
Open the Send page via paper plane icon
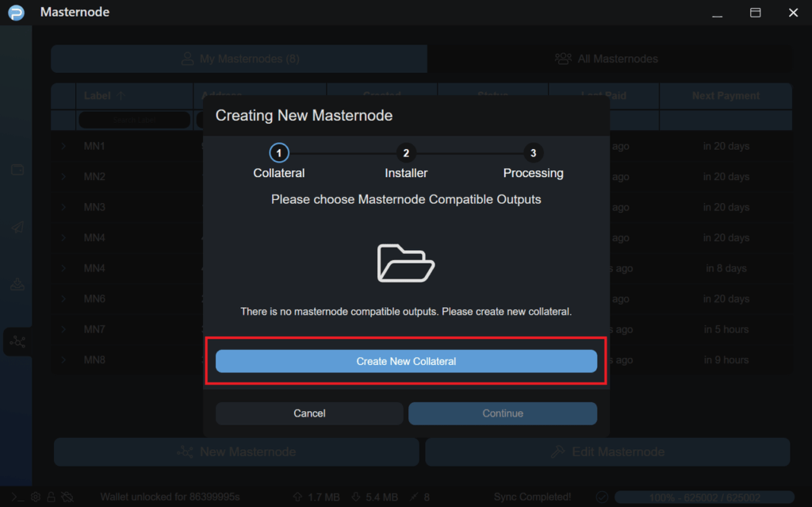[17, 228]
